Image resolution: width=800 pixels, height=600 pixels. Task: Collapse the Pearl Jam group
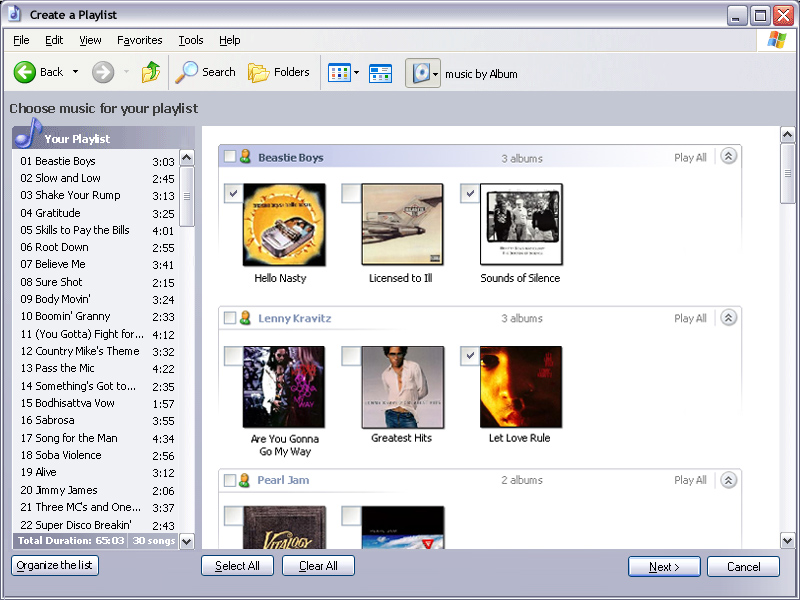pyautogui.click(x=728, y=480)
